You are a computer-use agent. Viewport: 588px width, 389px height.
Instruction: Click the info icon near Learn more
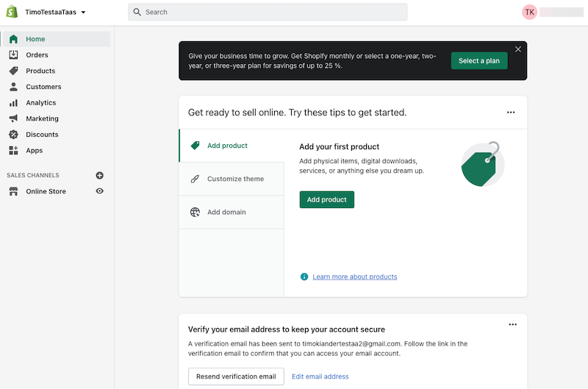pos(304,276)
